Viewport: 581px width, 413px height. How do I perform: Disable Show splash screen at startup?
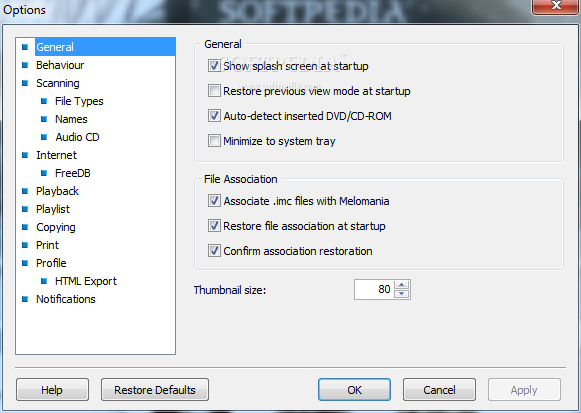click(214, 66)
